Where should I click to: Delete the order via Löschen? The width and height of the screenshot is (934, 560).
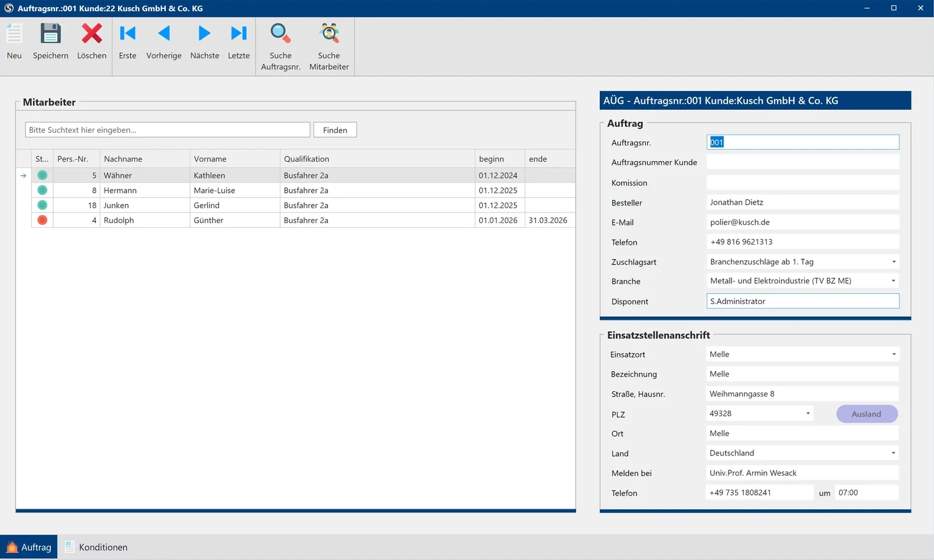92,41
